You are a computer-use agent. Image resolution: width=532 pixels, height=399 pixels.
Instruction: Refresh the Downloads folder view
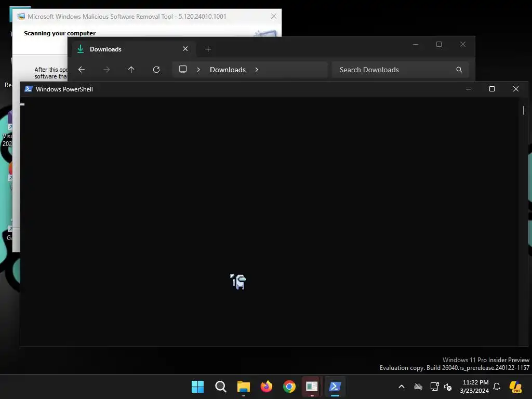tap(156, 70)
